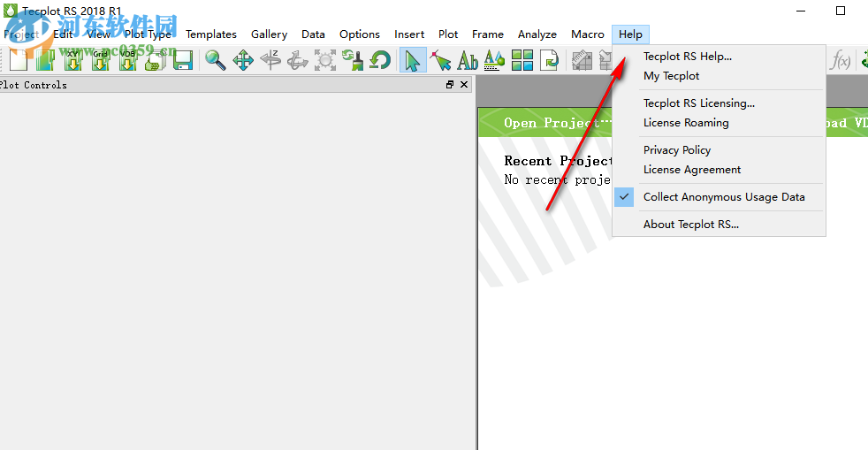Click the Open Project green folder icon
Viewport: 868px width, 450px height.
45,60
